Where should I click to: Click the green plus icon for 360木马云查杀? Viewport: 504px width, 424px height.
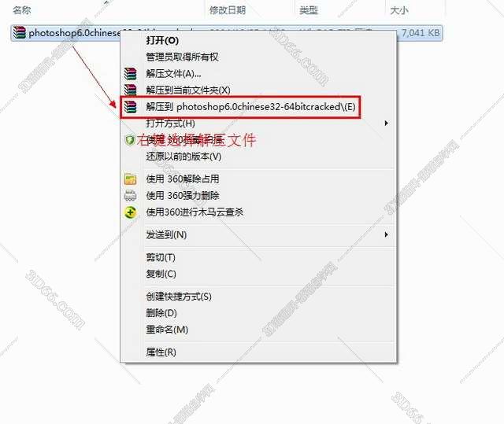click(130, 212)
